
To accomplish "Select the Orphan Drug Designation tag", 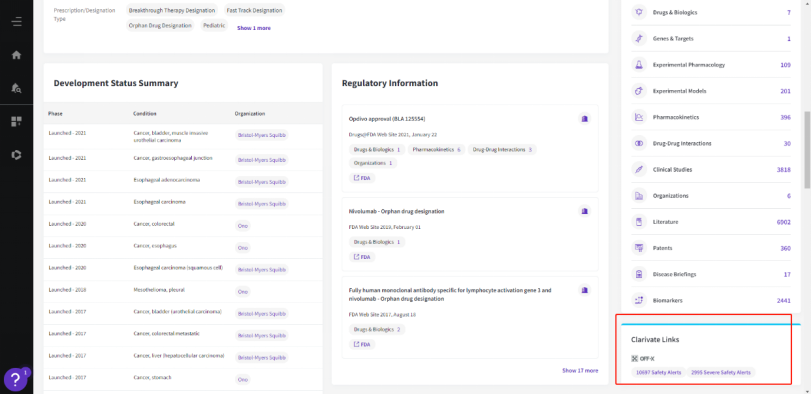I will (160, 25).
